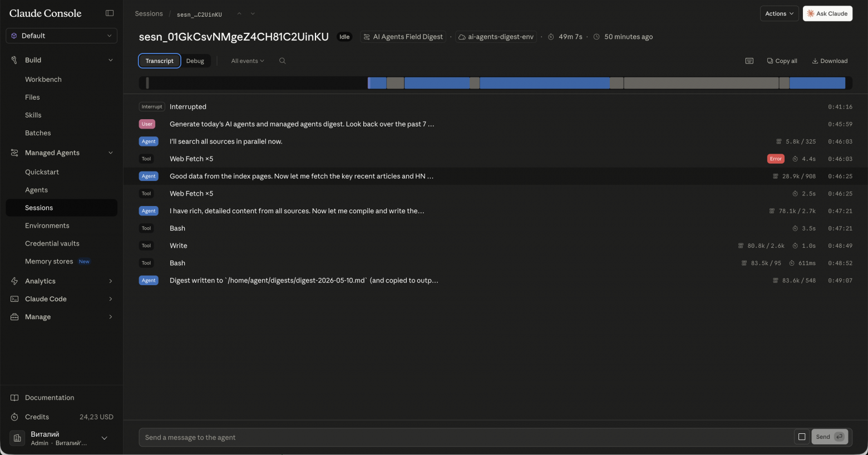Image resolution: width=868 pixels, height=455 pixels.
Task: Expand the Manage section chevron
Action: point(110,317)
